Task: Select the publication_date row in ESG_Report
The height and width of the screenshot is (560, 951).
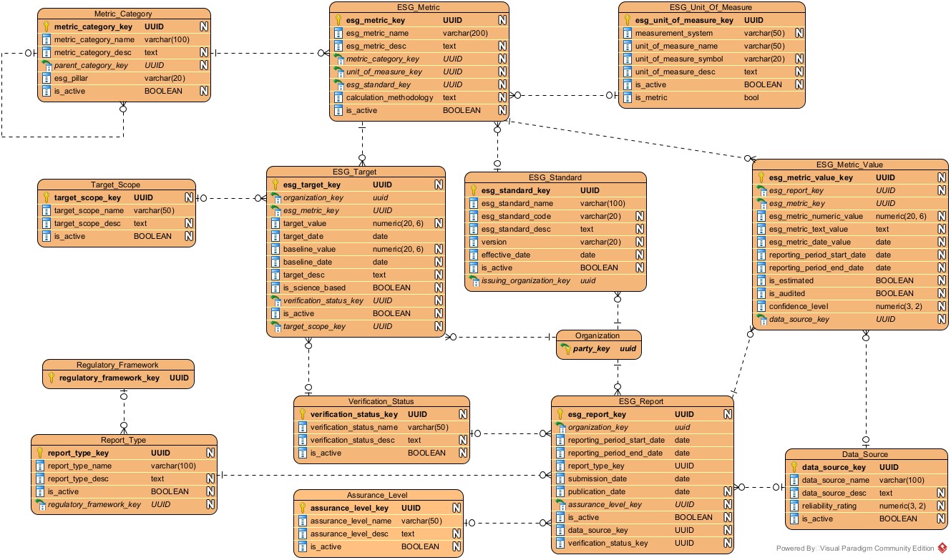Action: click(598, 491)
